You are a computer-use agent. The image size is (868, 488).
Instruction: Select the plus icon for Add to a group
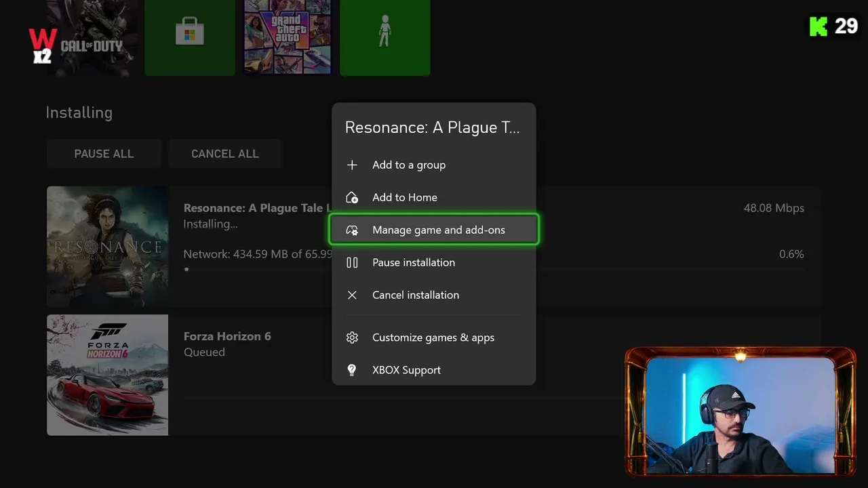(352, 165)
